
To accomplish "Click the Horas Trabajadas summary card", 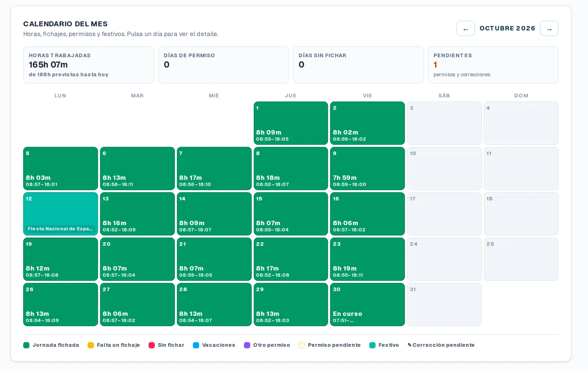I will [89, 65].
